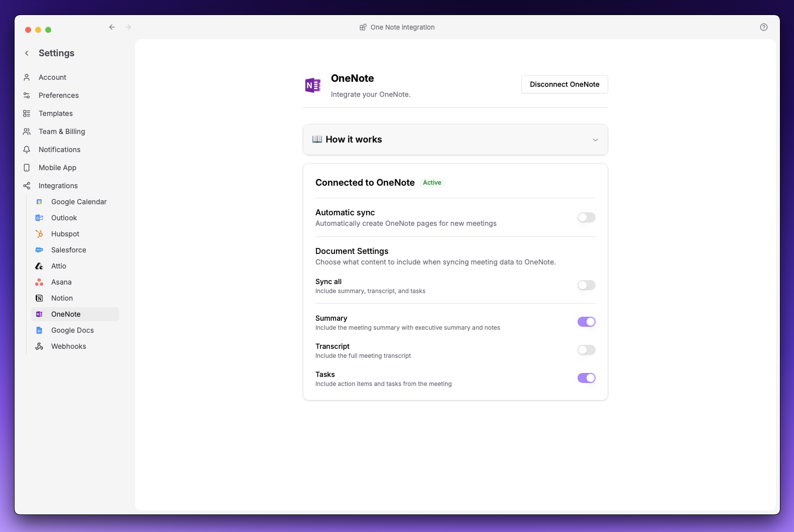Viewport: 794px width, 532px height.
Task: Click the Outlook icon in sidebar
Action: click(39, 218)
